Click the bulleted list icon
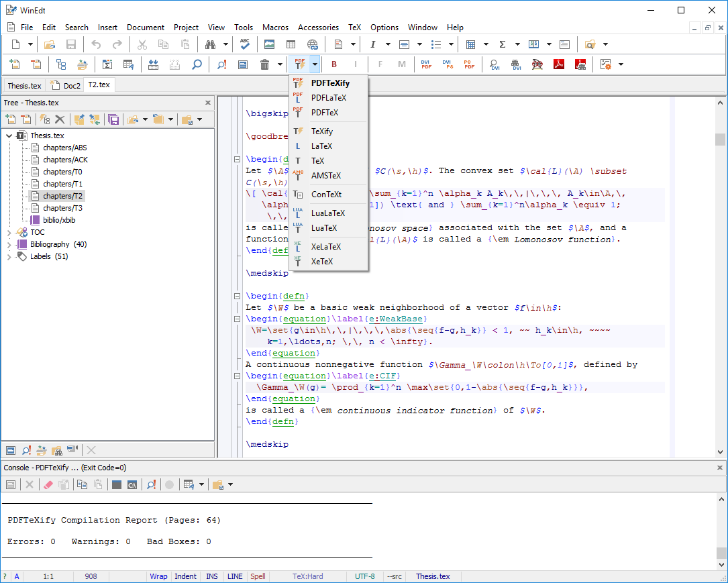The image size is (728, 583). [x=436, y=44]
